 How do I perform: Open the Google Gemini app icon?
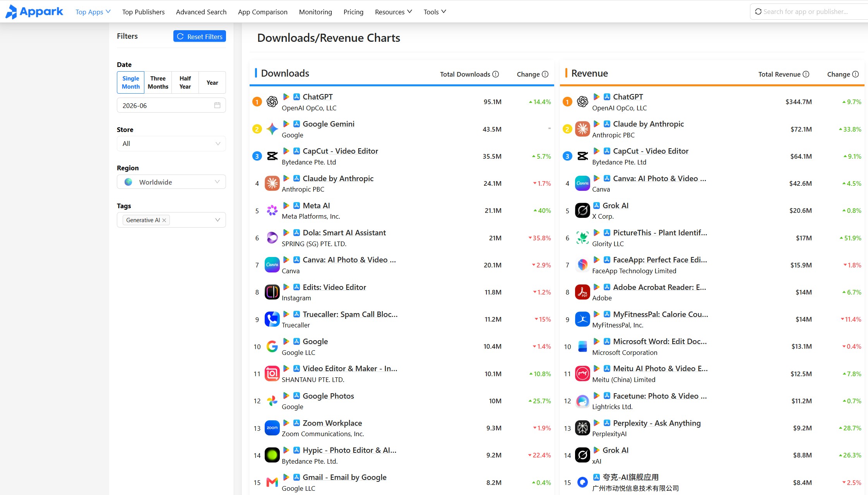coord(272,129)
